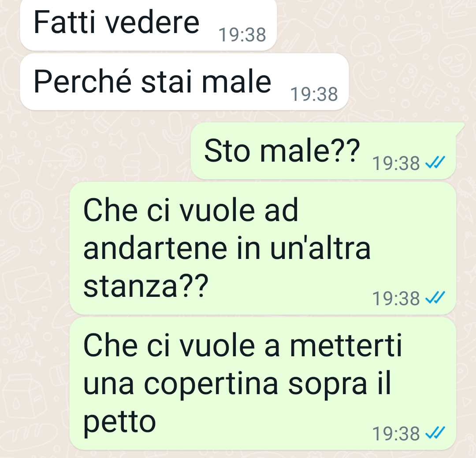The image size is (476, 458).
Task: Tap the 'Che ci vuole ad andartene' message
Action: click(263, 248)
